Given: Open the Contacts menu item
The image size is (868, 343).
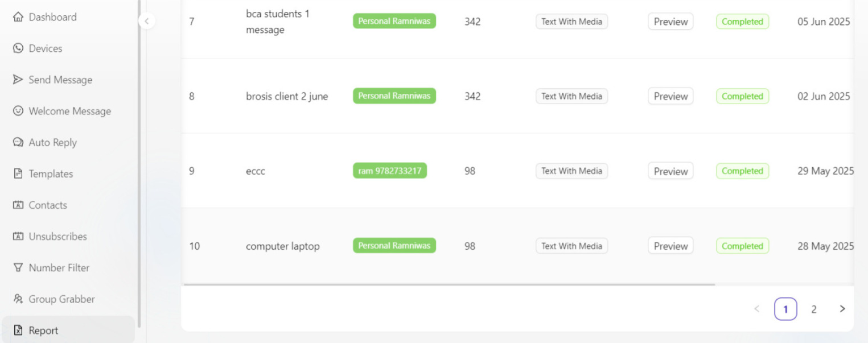Looking at the screenshot, I should pyautogui.click(x=48, y=205).
